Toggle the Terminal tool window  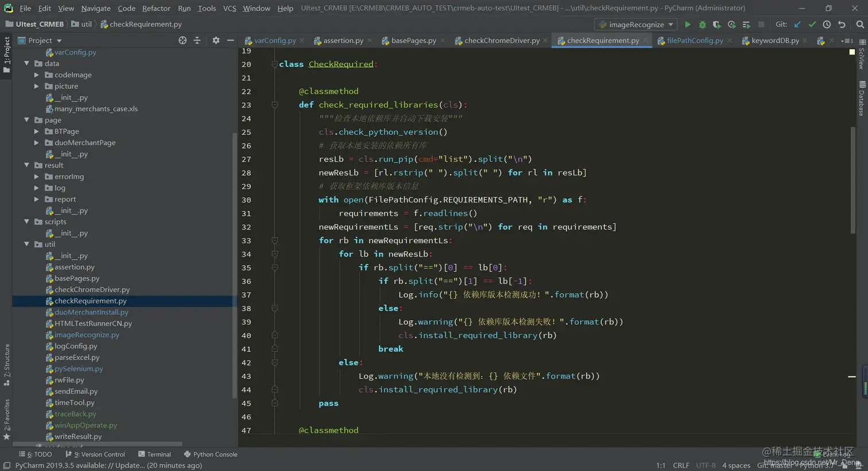154,454
